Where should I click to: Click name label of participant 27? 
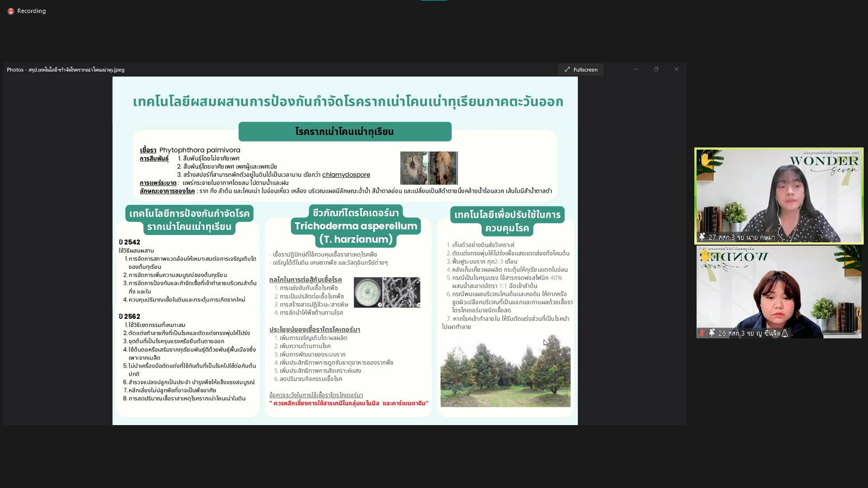coord(742,237)
